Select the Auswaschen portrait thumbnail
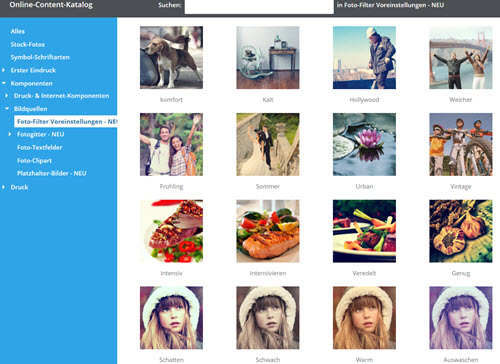Screen dimensions: 500x364 tap(461, 318)
